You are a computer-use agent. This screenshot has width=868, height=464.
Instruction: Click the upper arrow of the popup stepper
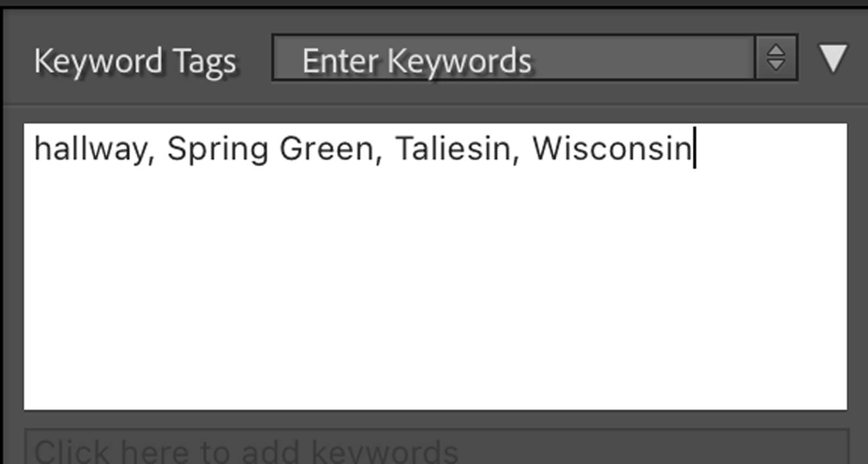pos(776,51)
